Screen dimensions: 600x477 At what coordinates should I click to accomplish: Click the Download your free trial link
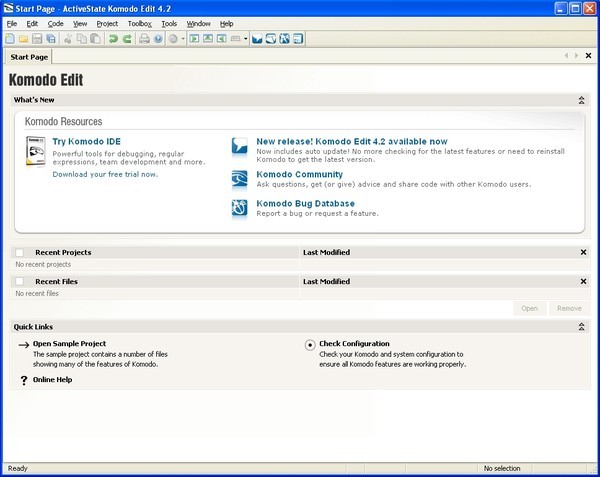pos(105,174)
